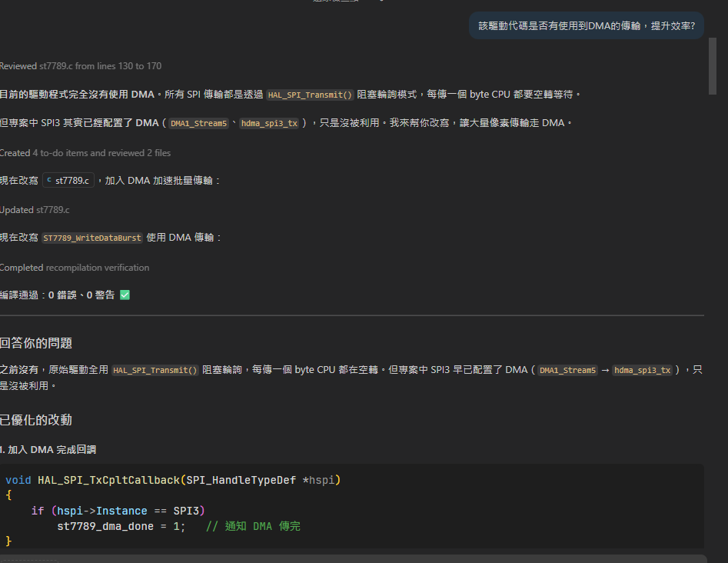Click HAL_SPI_Transmit() under the 回答你的問題 heading
728x563 pixels.
(x=155, y=370)
